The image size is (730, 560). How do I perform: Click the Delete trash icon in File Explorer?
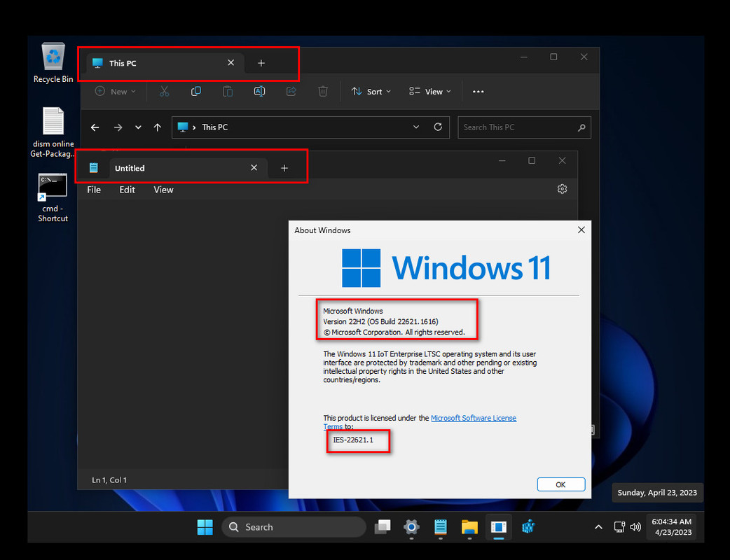pos(323,92)
